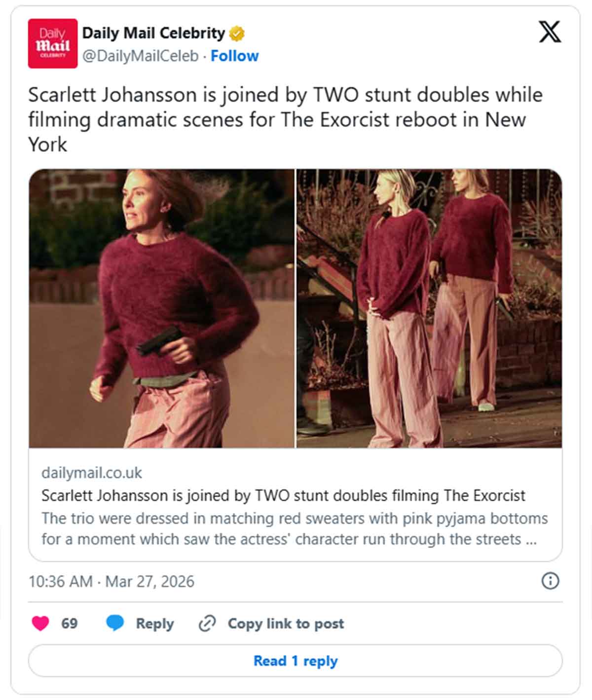Open right photo of two stunt doubles
592x700 pixels.
[429, 308]
